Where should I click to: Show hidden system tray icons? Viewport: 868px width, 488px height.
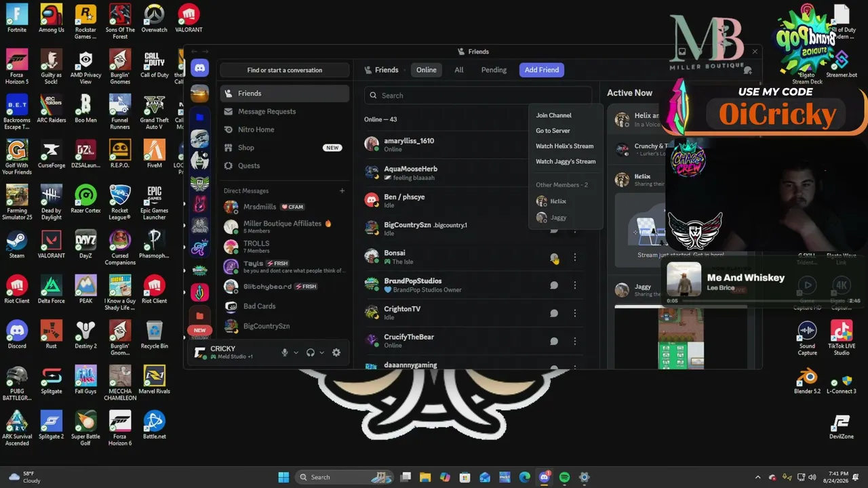[757, 477]
